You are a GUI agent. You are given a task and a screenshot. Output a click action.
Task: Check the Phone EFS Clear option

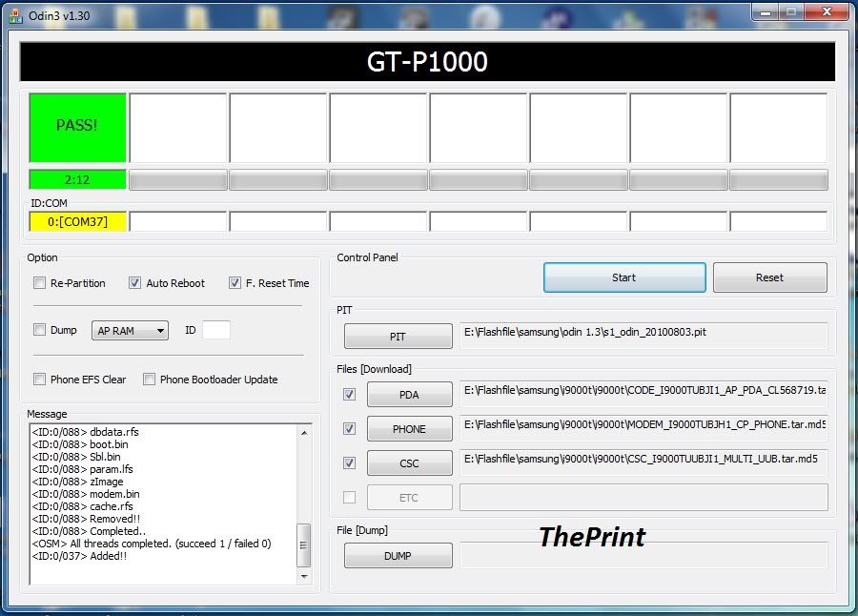pyautogui.click(x=39, y=379)
